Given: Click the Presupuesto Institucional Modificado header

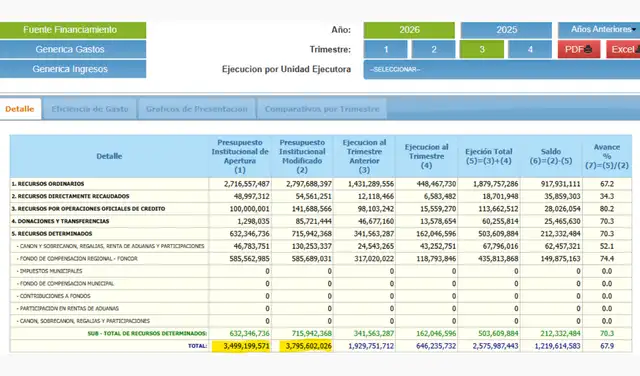Looking at the screenshot, I should click(x=302, y=156).
